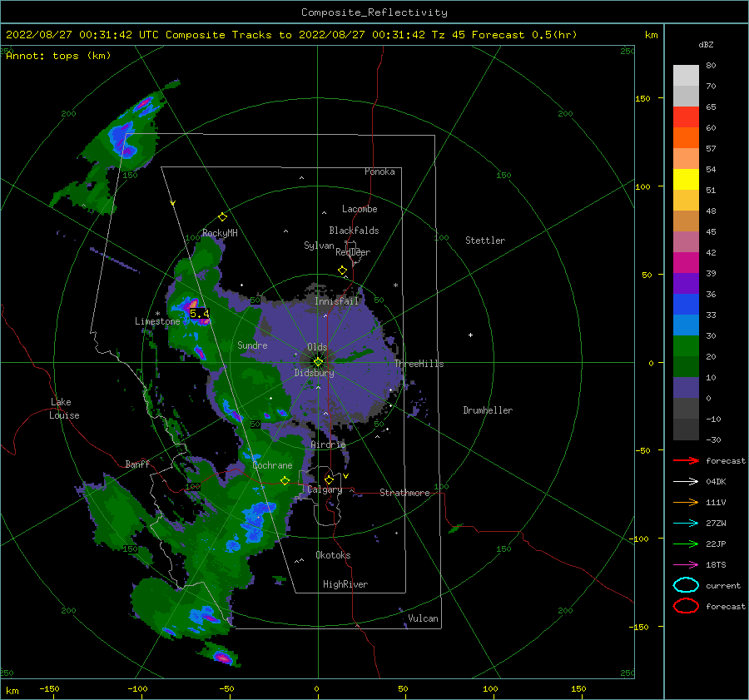Image resolution: width=749 pixels, height=700 pixels.
Task: Click the white plus marker east of ThreeHills
Action: click(470, 335)
